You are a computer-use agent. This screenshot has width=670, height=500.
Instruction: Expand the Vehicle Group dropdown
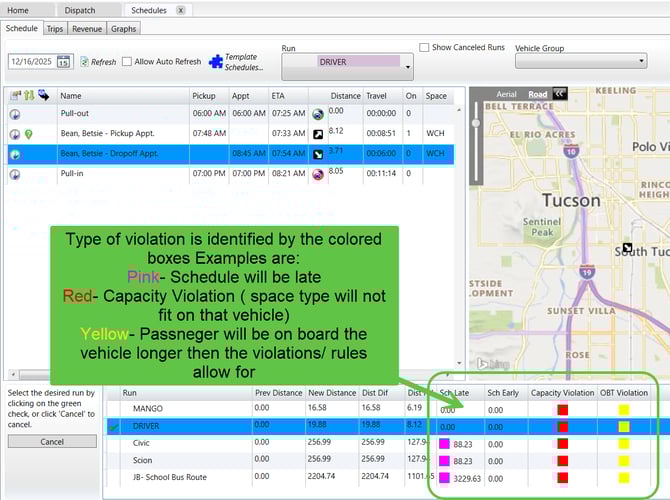640,62
